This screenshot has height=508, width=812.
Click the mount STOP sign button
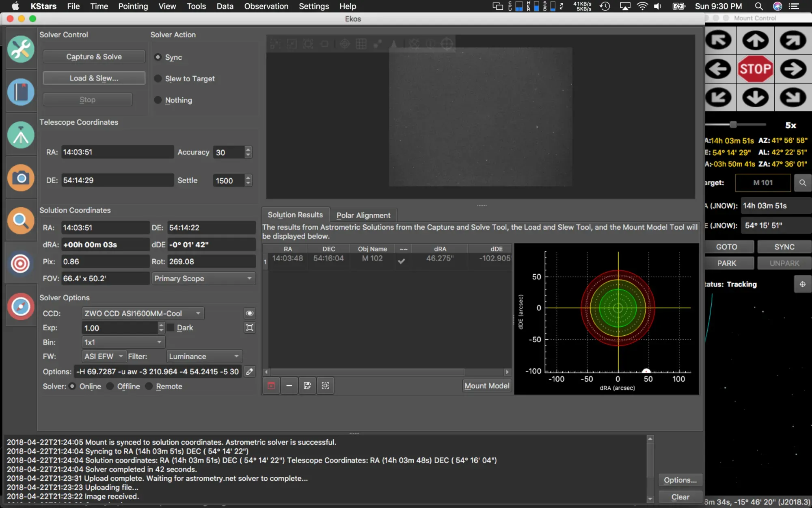(x=755, y=69)
